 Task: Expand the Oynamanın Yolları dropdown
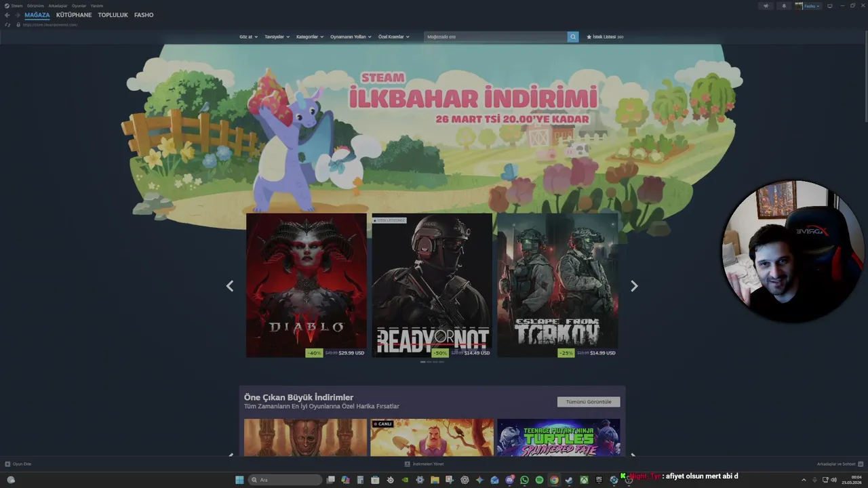(351, 37)
